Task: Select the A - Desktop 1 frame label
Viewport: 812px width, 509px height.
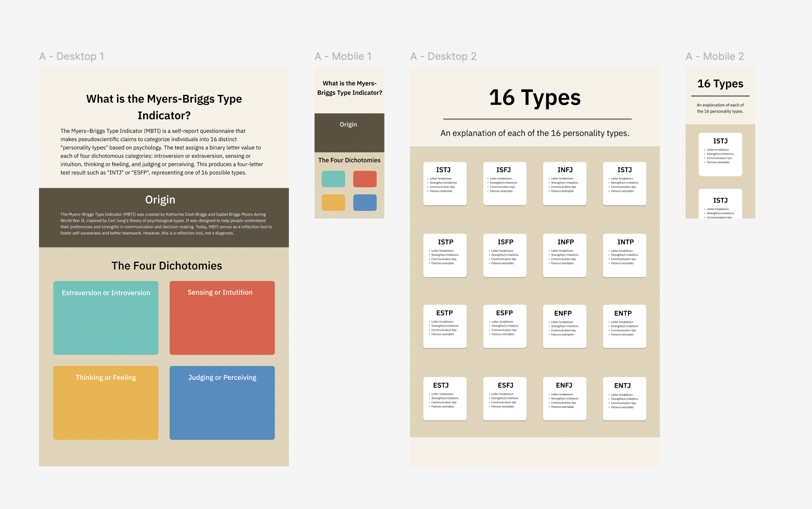Action: tap(72, 56)
